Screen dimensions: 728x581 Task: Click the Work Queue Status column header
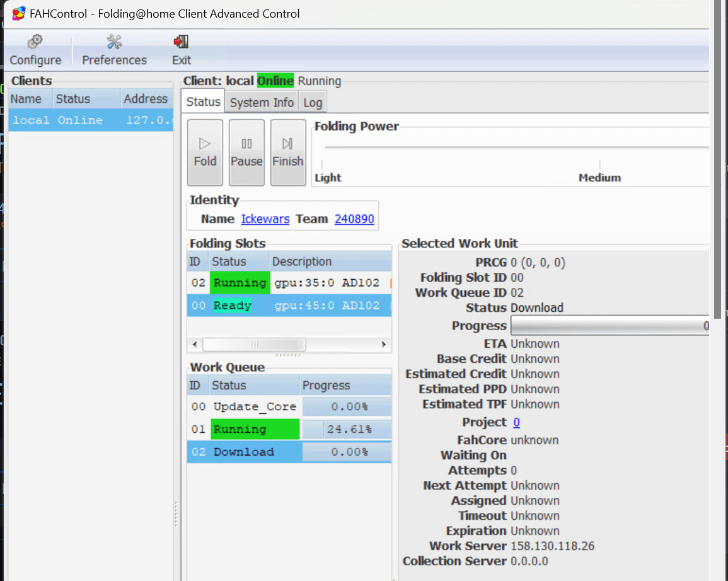click(x=254, y=385)
